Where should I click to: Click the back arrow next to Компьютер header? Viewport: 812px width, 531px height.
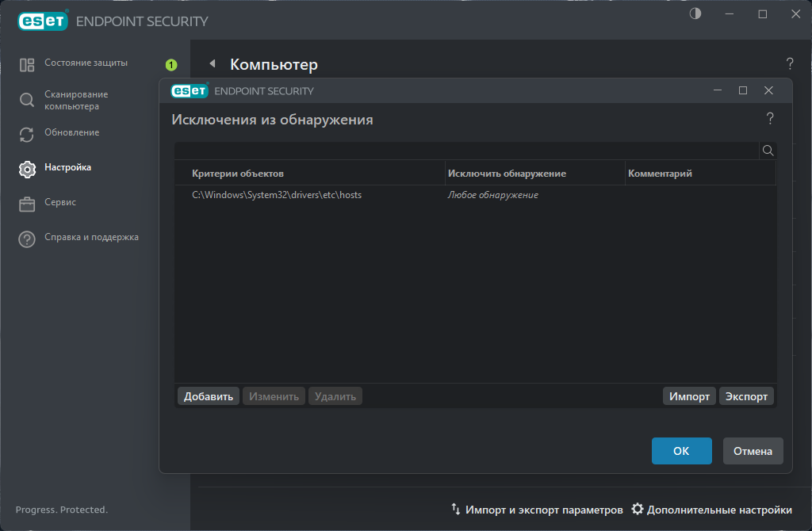coord(210,64)
